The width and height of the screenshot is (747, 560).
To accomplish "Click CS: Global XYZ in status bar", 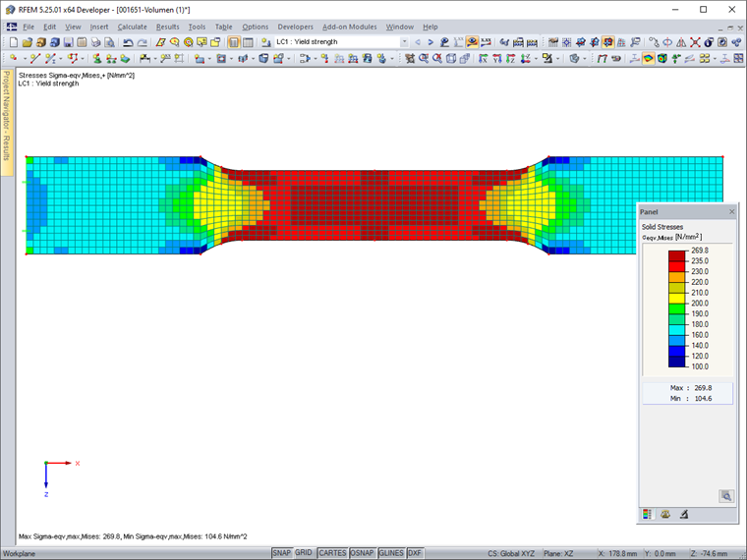I will click(511, 553).
